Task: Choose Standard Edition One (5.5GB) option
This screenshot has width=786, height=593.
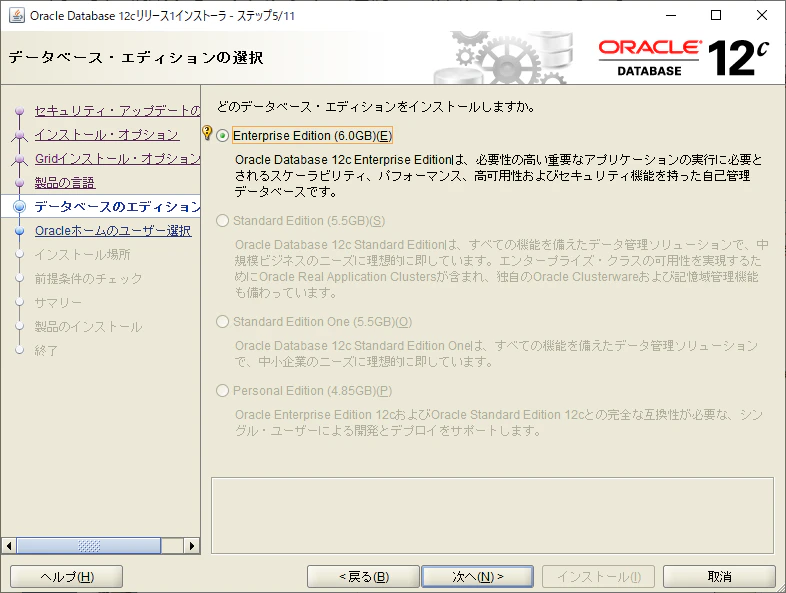Action: pyautogui.click(x=223, y=322)
